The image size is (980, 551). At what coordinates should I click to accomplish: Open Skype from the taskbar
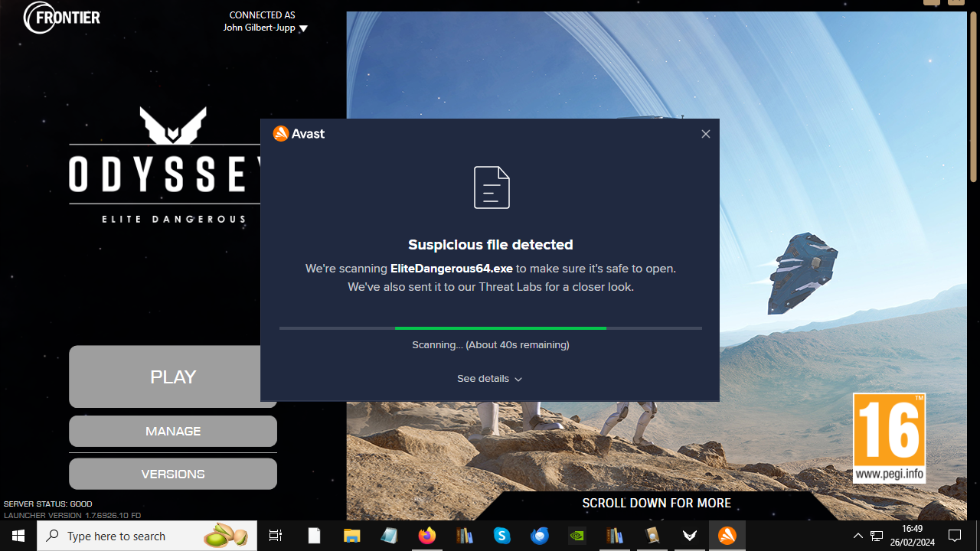tap(502, 536)
